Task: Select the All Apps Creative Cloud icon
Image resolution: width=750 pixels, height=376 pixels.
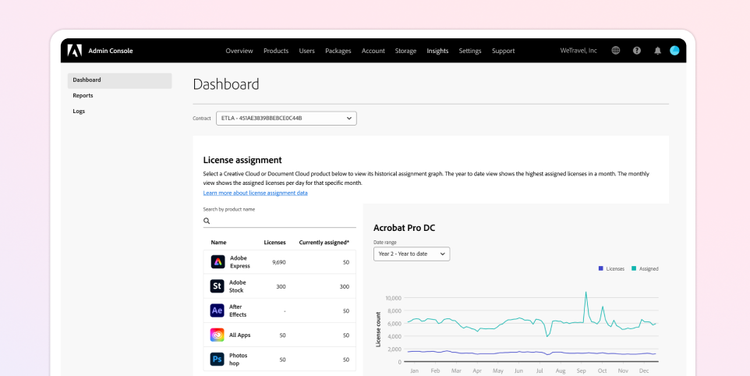Action: tap(217, 335)
